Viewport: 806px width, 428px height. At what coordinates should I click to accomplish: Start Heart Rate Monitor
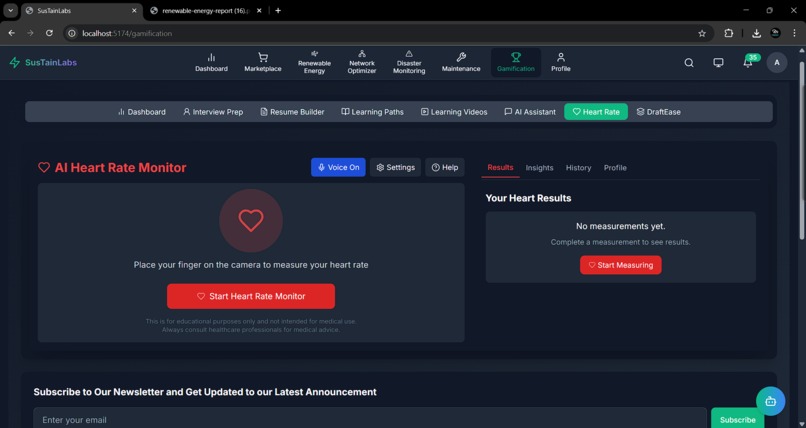(251, 296)
